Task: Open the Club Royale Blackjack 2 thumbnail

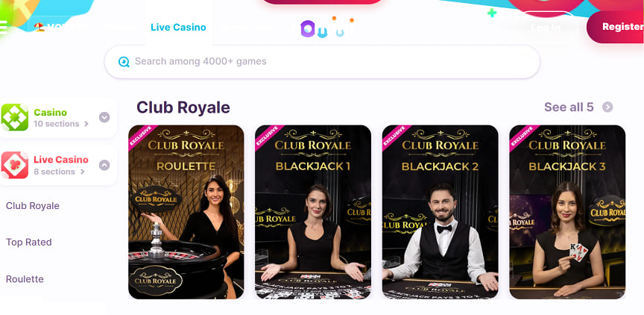Action: click(440, 212)
